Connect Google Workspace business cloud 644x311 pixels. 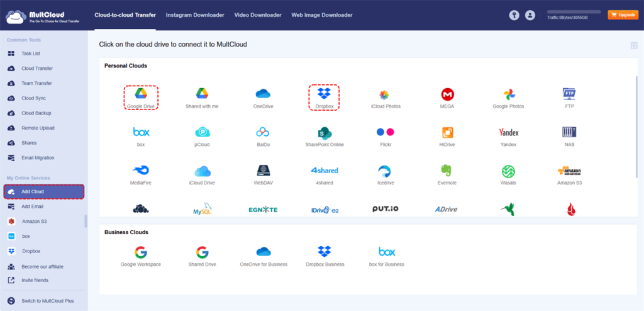(x=141, y=257)
